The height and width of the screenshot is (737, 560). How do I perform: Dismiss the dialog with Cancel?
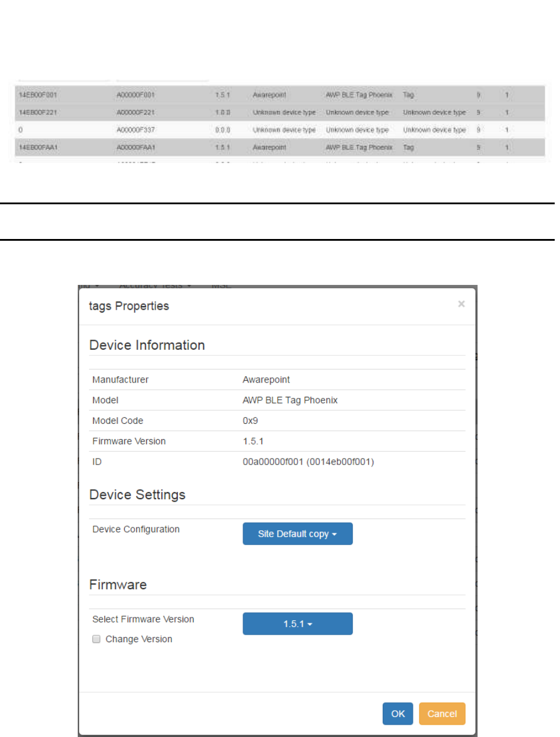pyautogui.click(x=442, y=713)
